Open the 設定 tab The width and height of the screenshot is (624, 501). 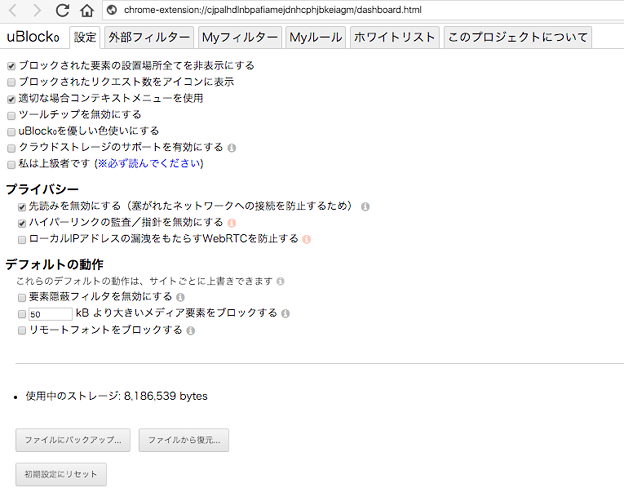tap(85, 37)
